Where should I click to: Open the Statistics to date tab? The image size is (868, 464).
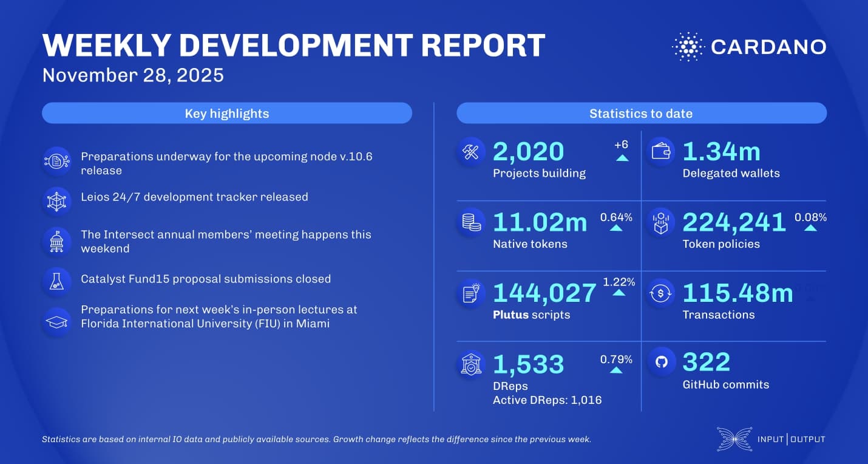(x=641, y=113)
